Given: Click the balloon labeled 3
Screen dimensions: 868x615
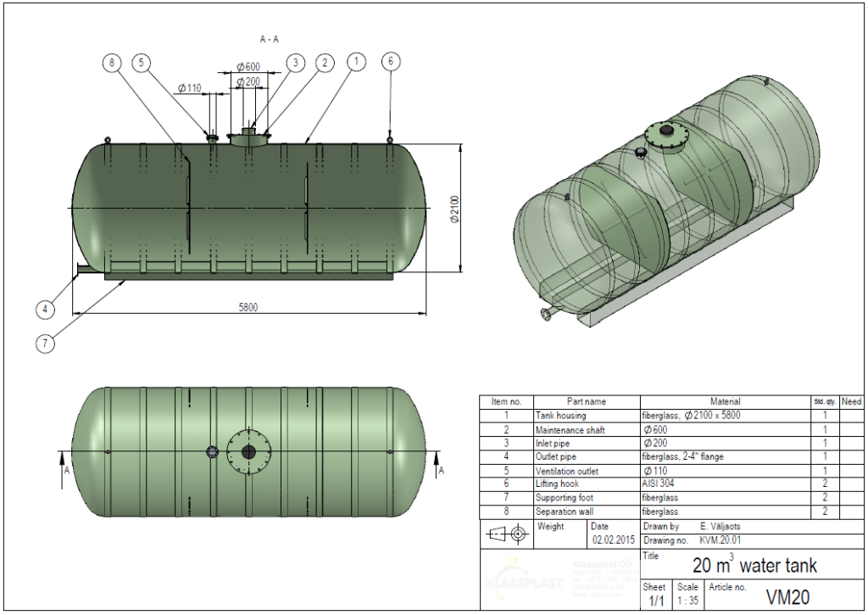Looking at the screenshot, I should click(x=295, y=62).
